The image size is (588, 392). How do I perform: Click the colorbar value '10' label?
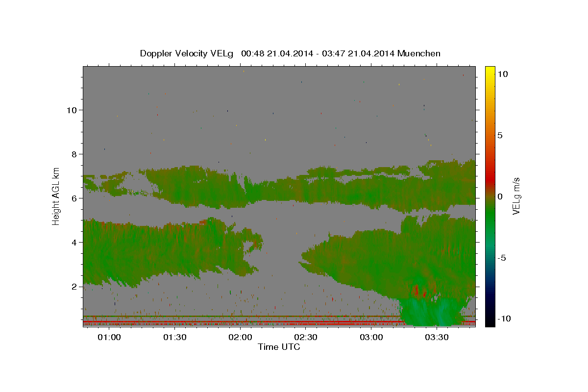point(502,74)
